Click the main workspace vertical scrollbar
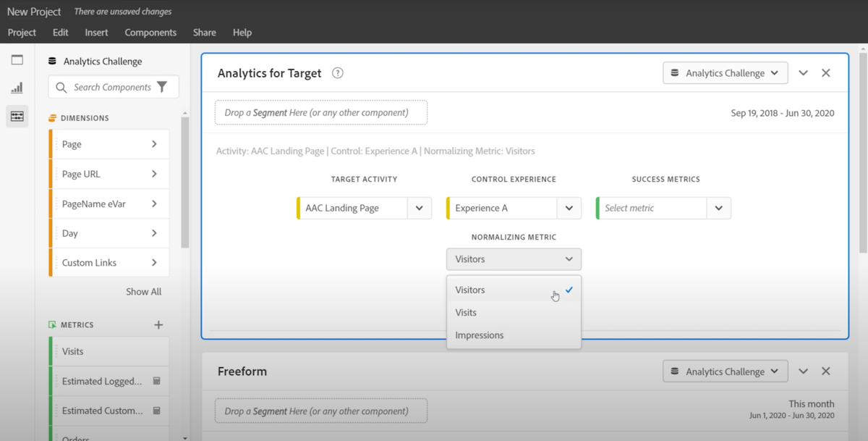The height and width of the screenshot is (441, 868). tap(863, 152)
